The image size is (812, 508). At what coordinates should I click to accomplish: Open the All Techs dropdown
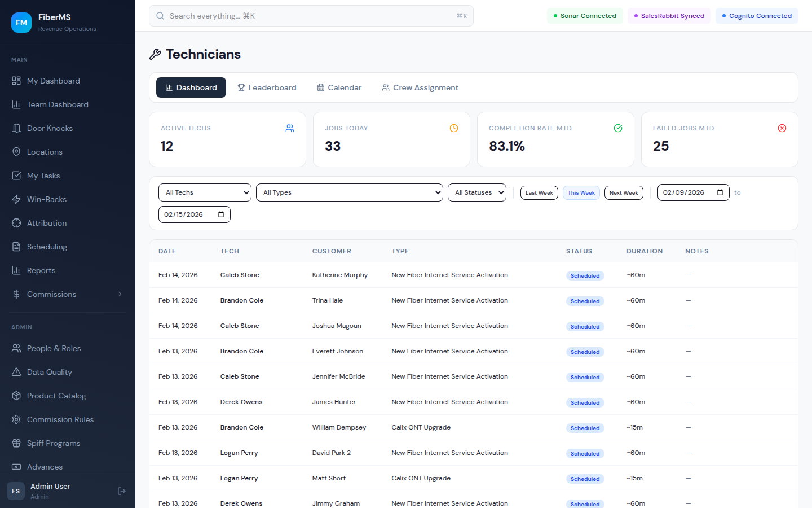coord(205,192)
